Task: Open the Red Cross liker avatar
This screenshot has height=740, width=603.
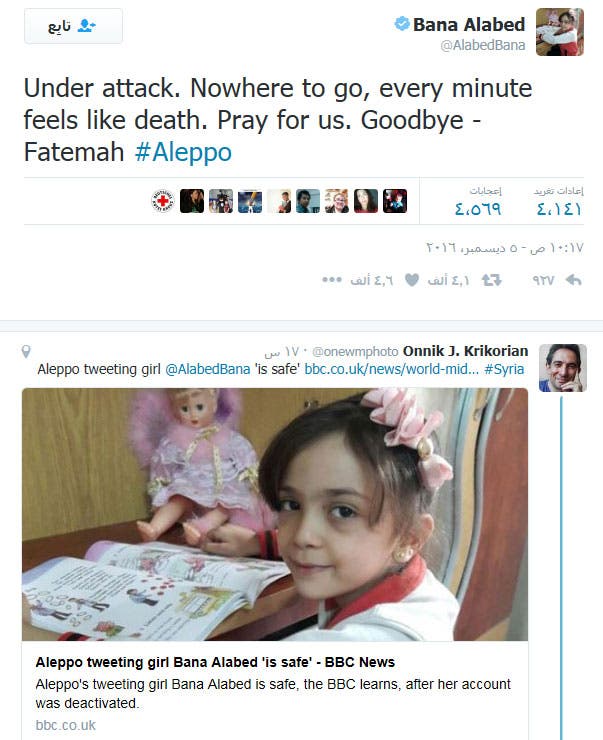Action: [163, 201]
